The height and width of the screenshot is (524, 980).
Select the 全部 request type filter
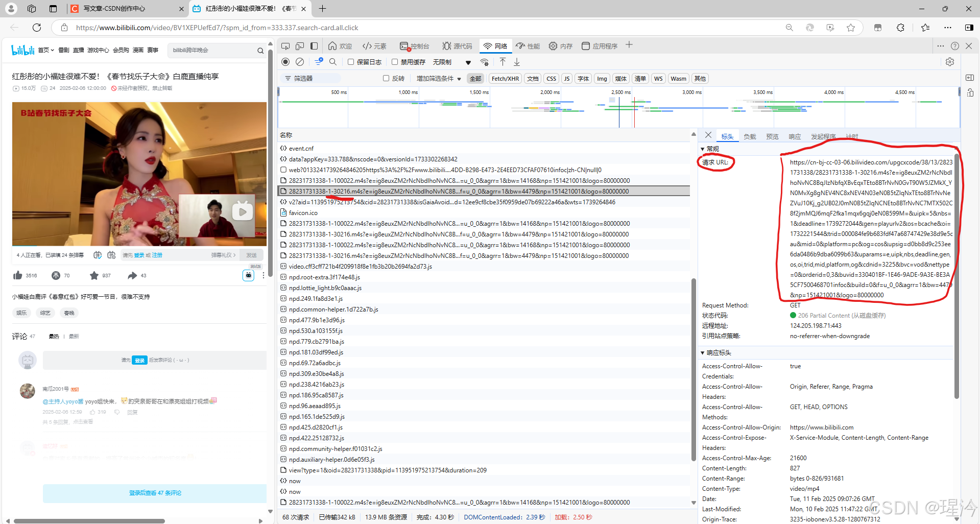[x=475, y=79]
